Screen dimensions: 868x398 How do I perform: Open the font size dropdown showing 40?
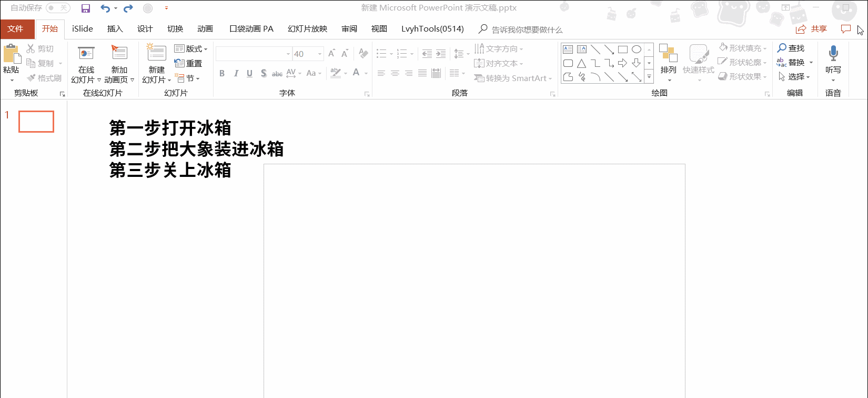pyautogui.click(x=319, y=54)
